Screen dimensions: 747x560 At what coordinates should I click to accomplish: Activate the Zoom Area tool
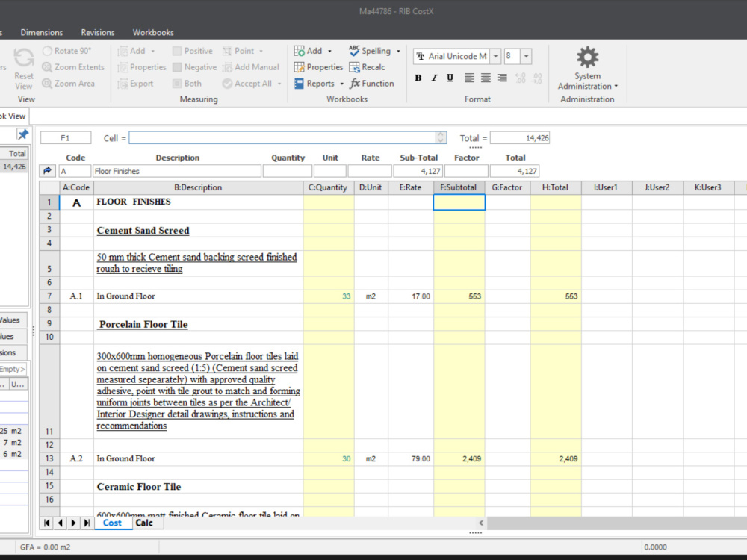click(x=69, y=83)
